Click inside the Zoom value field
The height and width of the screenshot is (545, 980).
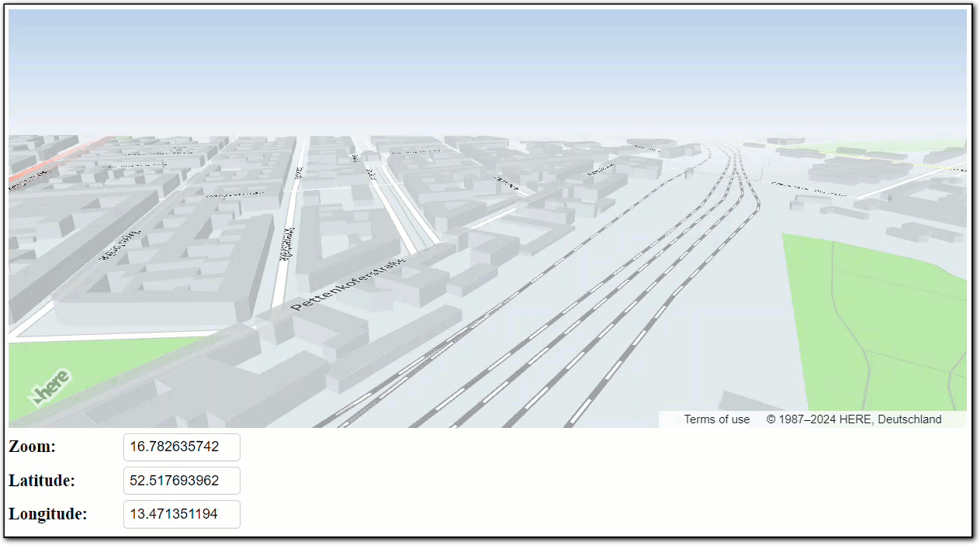pos(182,447)
